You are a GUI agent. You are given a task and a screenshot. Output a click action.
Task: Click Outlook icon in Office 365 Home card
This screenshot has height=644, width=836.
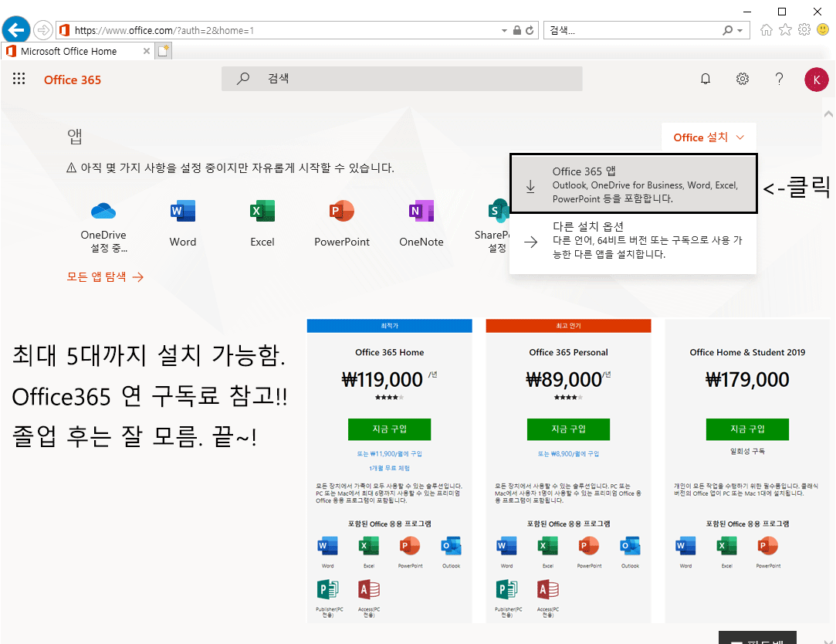tap(451, 547)
